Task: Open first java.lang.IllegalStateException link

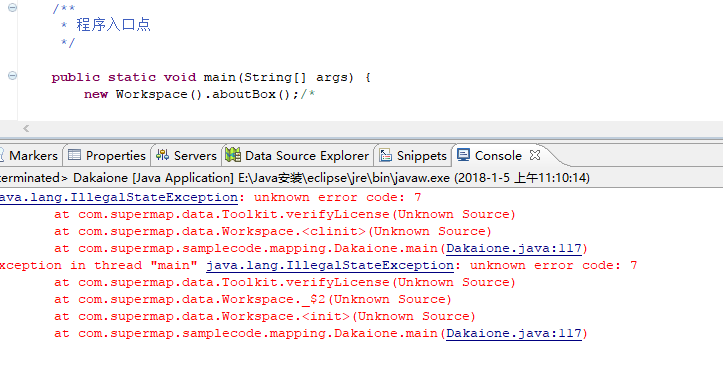Action: pos(119,197)
